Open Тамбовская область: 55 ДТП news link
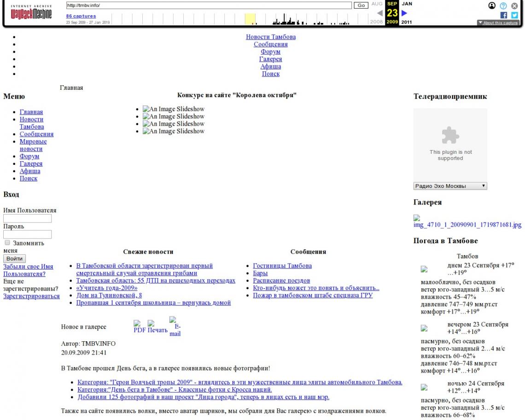Screen dimensions: 525x420 (x=156, y=280)
